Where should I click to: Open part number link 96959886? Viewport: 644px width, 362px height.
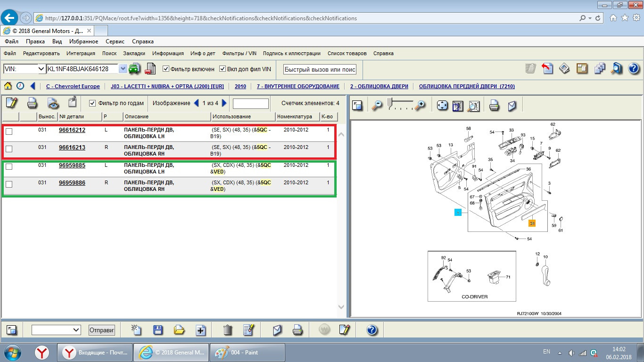pyautogui.click(x=72, y=183)
